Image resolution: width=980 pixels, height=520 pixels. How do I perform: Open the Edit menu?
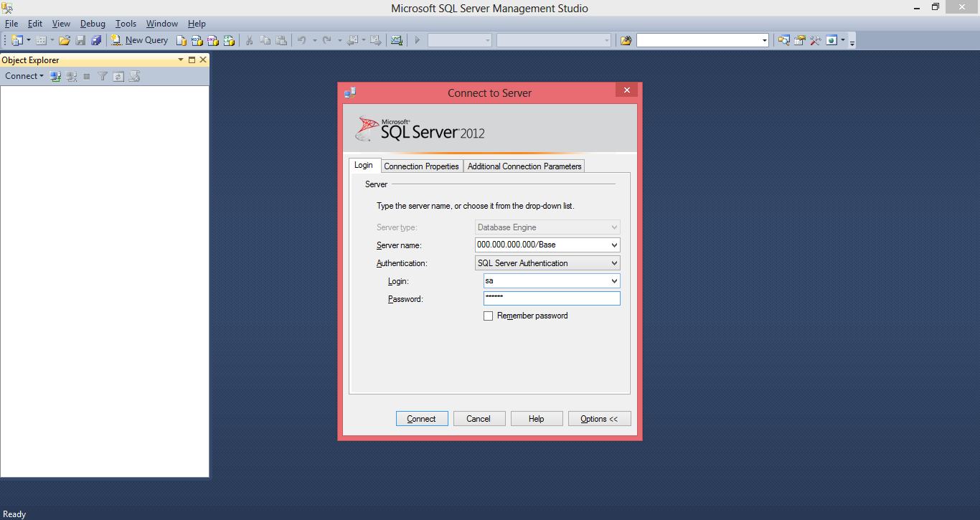point(35,24)
